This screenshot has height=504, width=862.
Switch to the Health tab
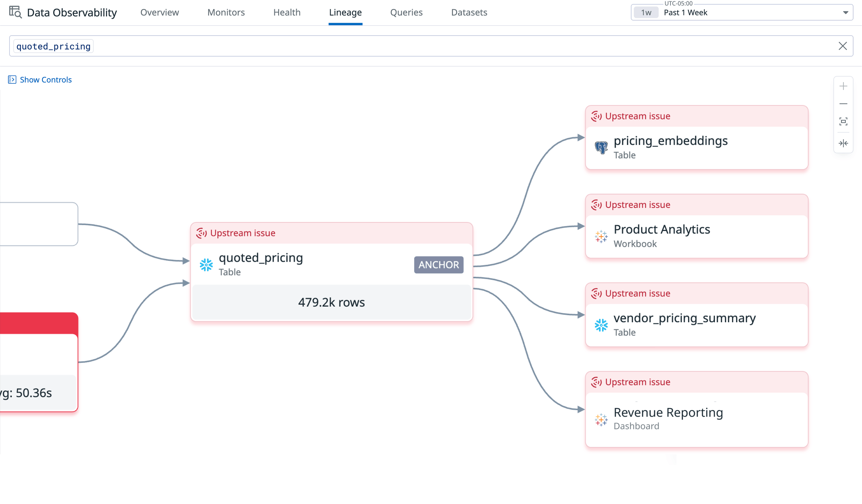[x=287, y=12]
